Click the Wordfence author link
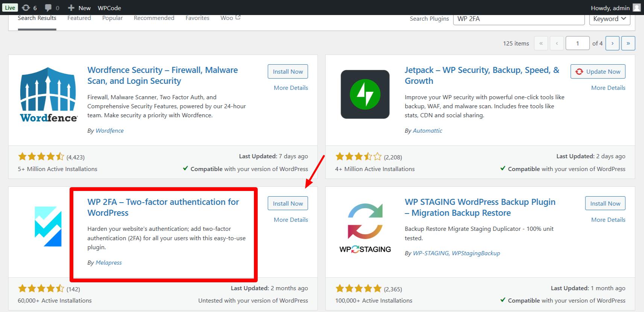The height and width of the screenshot is (312, 644). (109, 130)
